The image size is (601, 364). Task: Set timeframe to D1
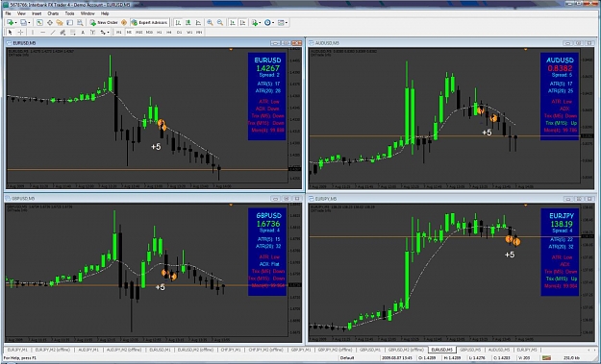(x=179, y=33)
